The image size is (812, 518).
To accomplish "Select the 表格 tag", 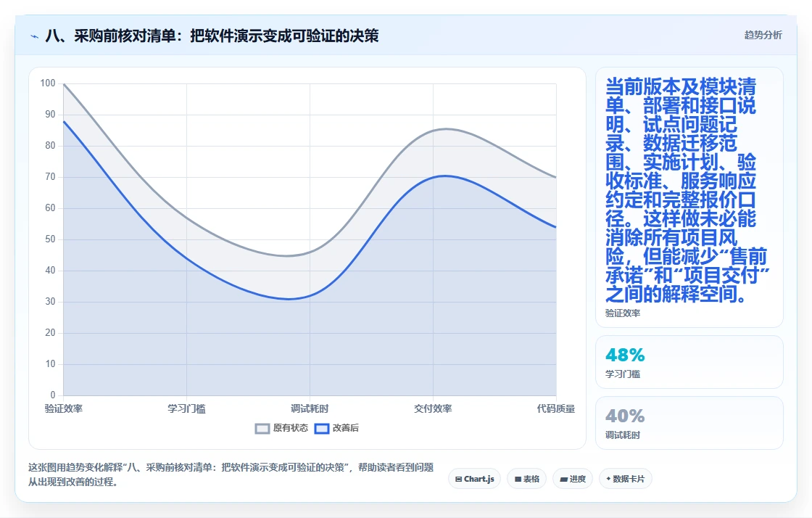I will click(x=526, y=479).
